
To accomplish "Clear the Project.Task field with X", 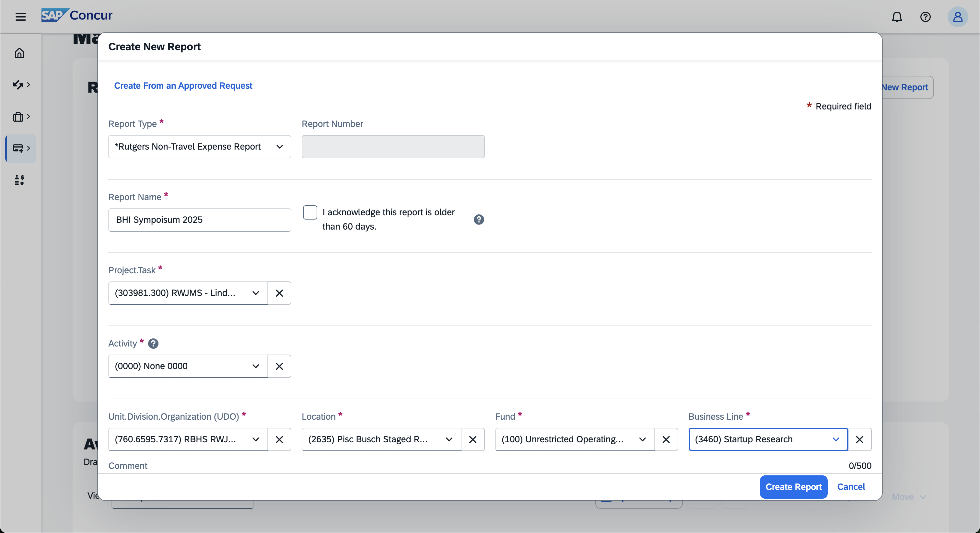I will (x=279, y=293).
